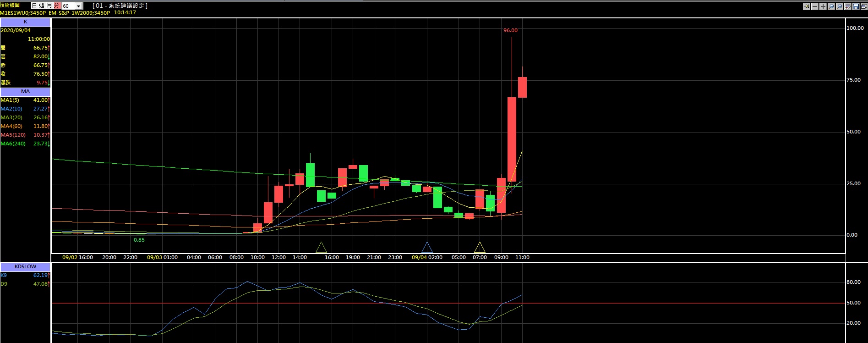Viewport: 868px width, 343px height.
Task: Click the save floppy disk icon
Action: click(856, 6)
